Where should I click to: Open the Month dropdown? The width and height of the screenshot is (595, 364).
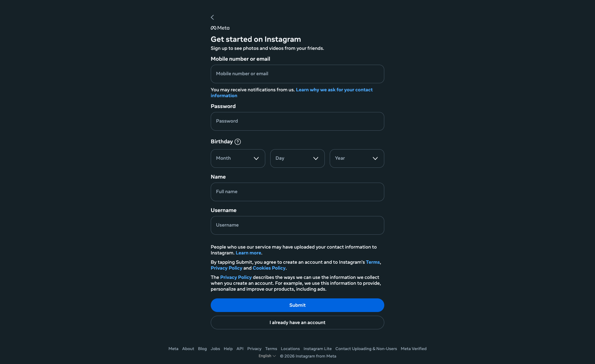(x=238, y=158)
